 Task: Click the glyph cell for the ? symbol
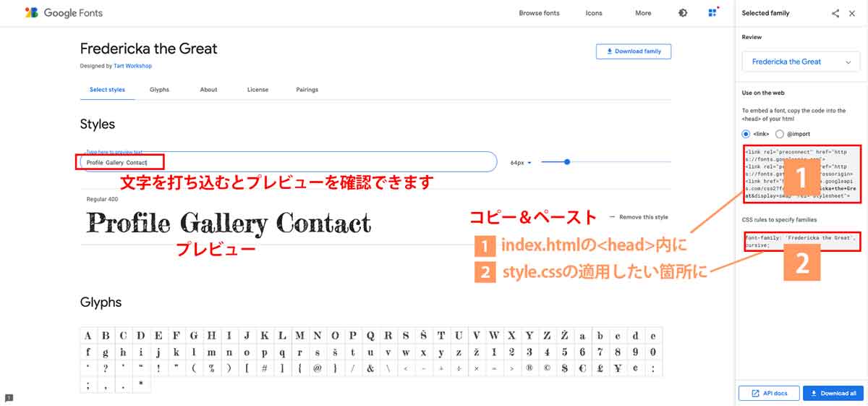[x=106, y=369]
